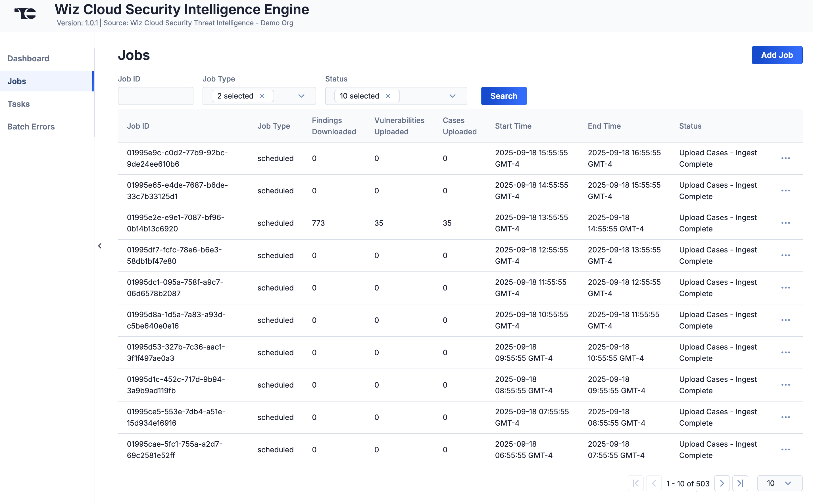Click the Wiz app logo in the header
Viewport: 813px width, 504px height.
tap(25, 13)
